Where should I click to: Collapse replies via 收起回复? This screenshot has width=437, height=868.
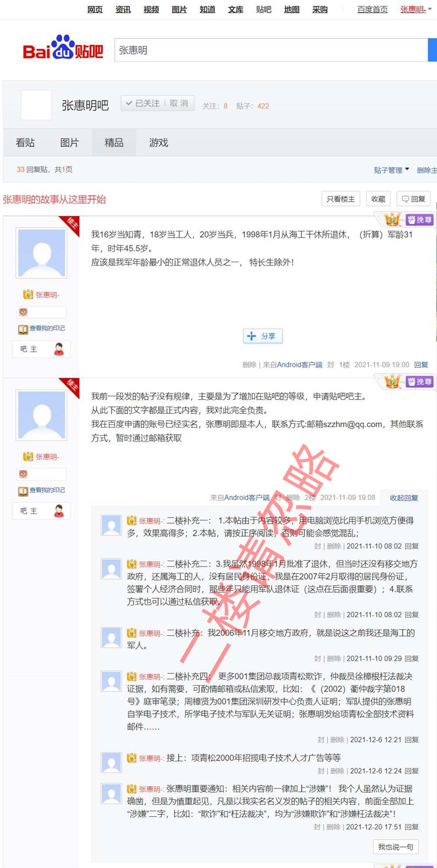[404, 498]
